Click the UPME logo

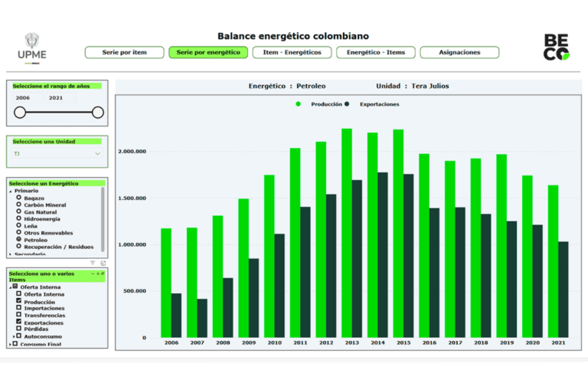point(31,47)
